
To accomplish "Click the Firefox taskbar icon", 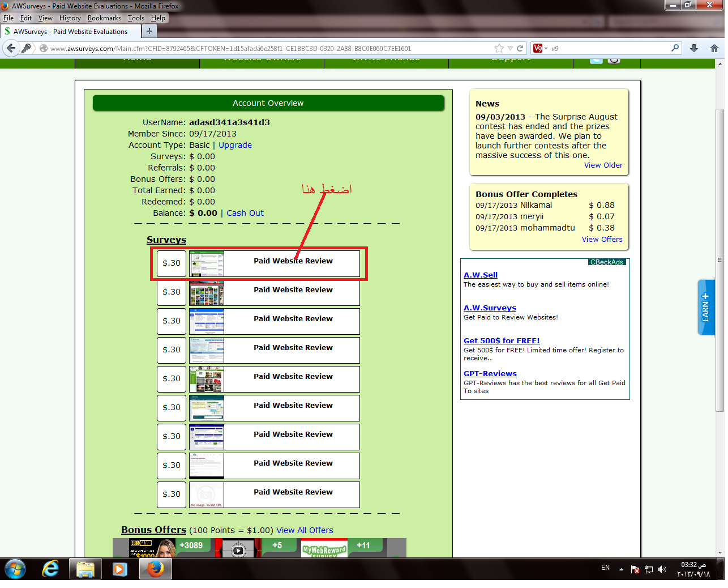I will tap(155, 569).
